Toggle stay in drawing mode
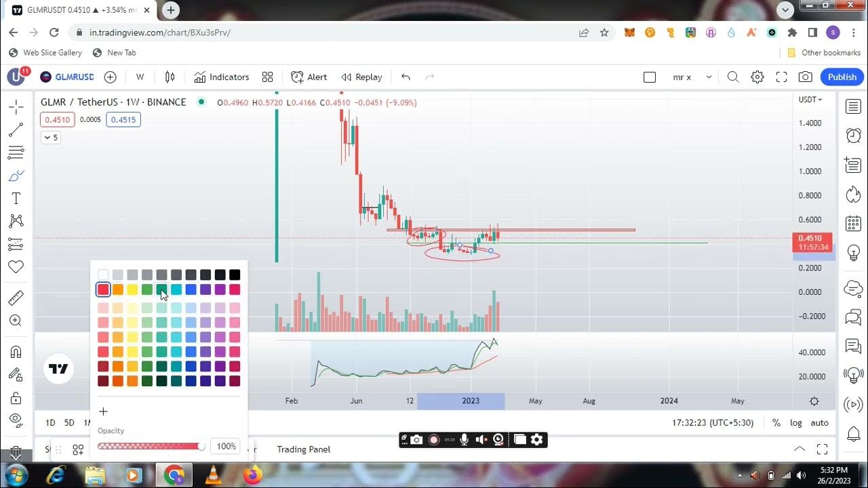Screen dimensions: 868x488 pos(16,374)
